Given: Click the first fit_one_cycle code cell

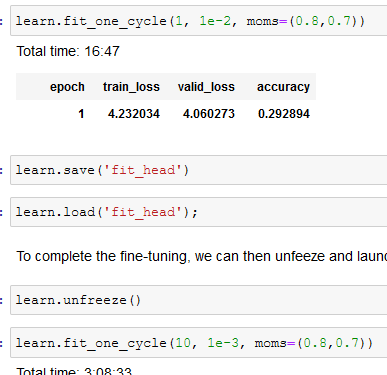Looking at the screenshot, I should 199,21.
